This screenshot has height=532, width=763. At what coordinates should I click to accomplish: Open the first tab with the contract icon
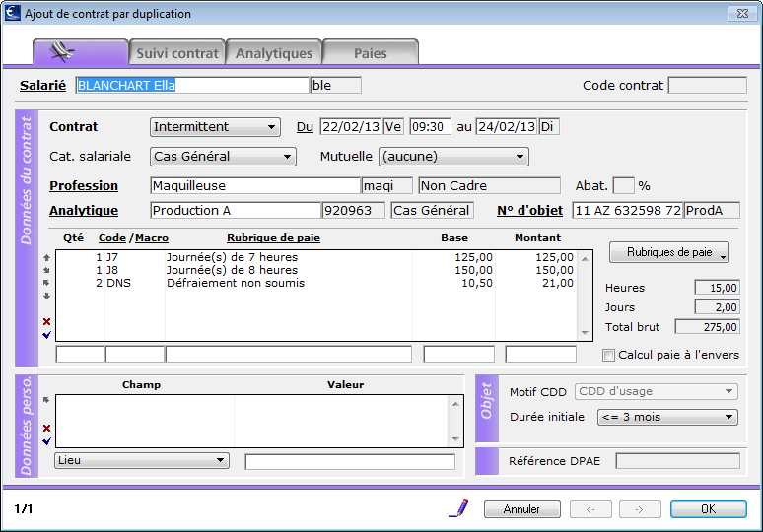[80, 52]
